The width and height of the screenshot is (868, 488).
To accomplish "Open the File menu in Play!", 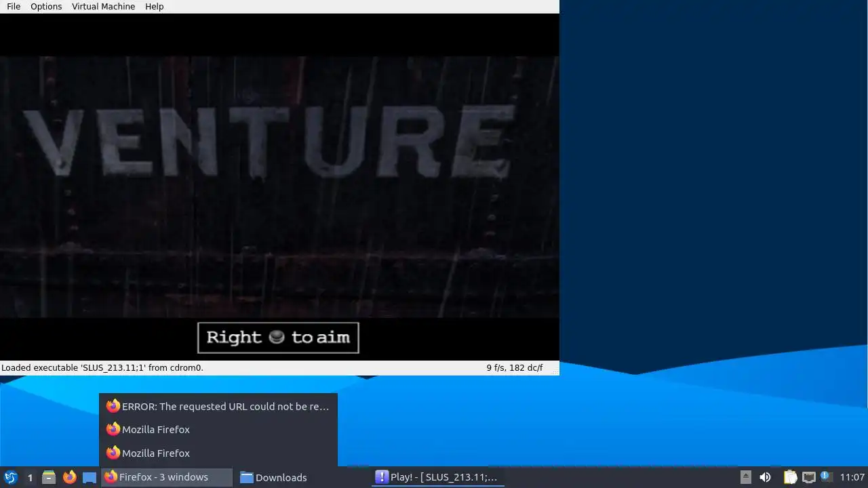I will (x=14, y=6).
